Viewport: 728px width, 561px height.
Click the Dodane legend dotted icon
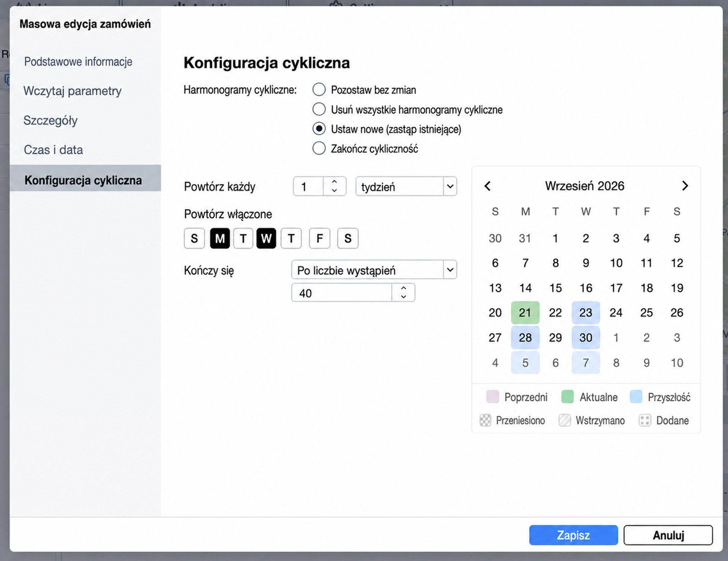(645, 420)
